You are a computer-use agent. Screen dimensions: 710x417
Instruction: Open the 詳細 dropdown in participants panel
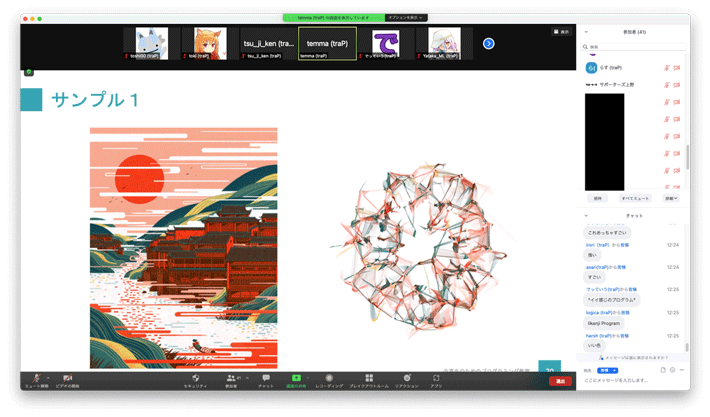[670, 198]
